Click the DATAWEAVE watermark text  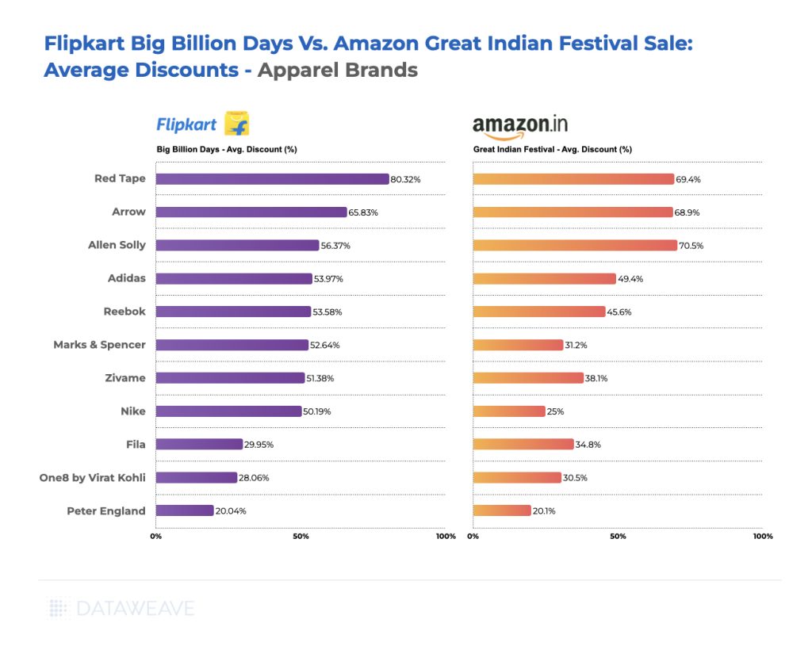pos(136,609)
